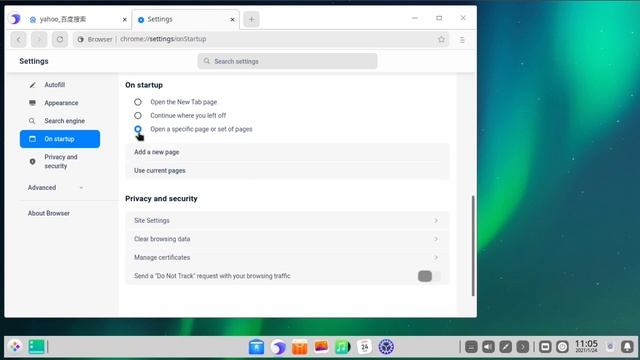The width and height of the screenshot is (640, 360).
Task: Open the Calendar dock icon
Action: tap(364, 347)
